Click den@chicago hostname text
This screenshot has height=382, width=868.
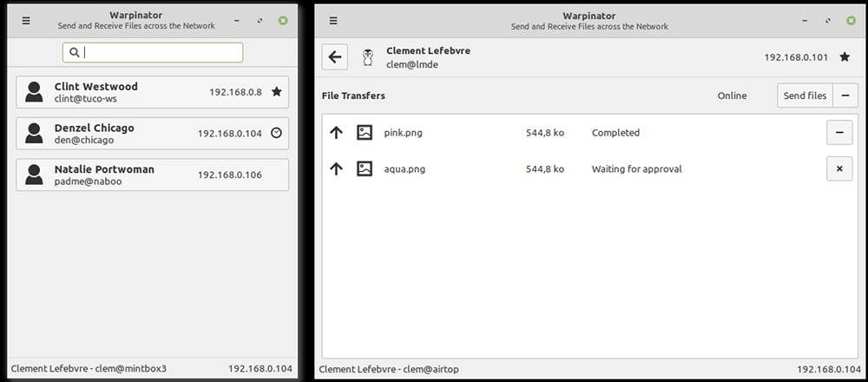[84, 140]
